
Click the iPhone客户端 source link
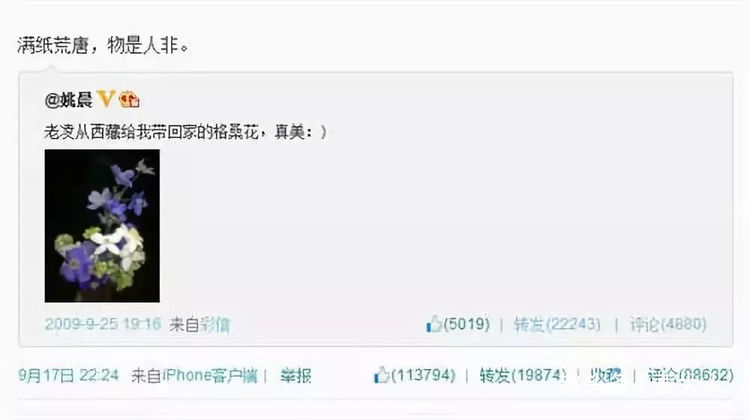[210, 376]
